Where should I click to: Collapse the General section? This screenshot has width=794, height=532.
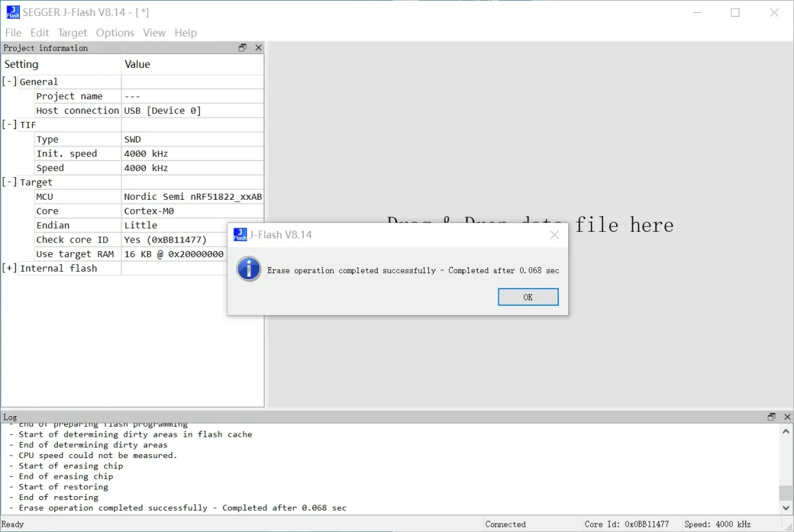pyautogui.click(x=9, y=81)
